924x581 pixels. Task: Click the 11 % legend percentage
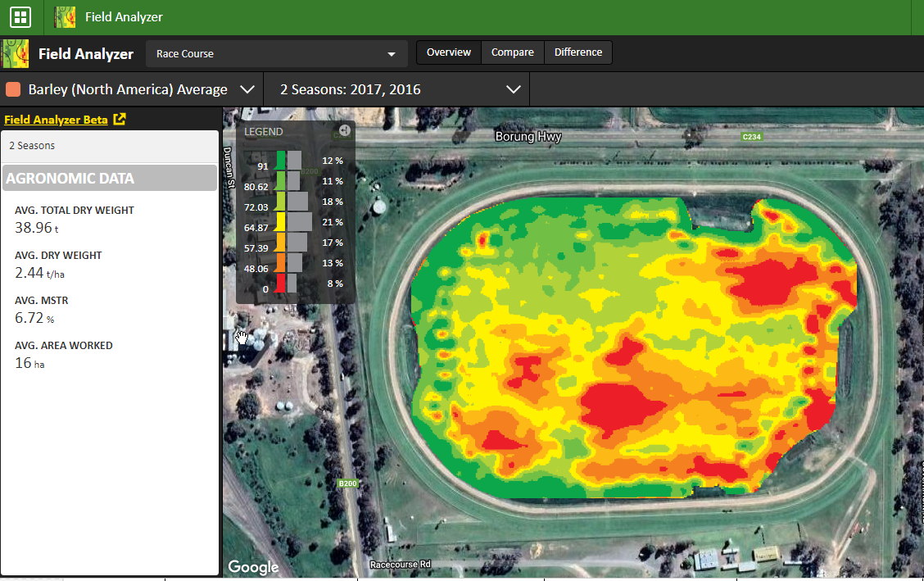[333, 181]
